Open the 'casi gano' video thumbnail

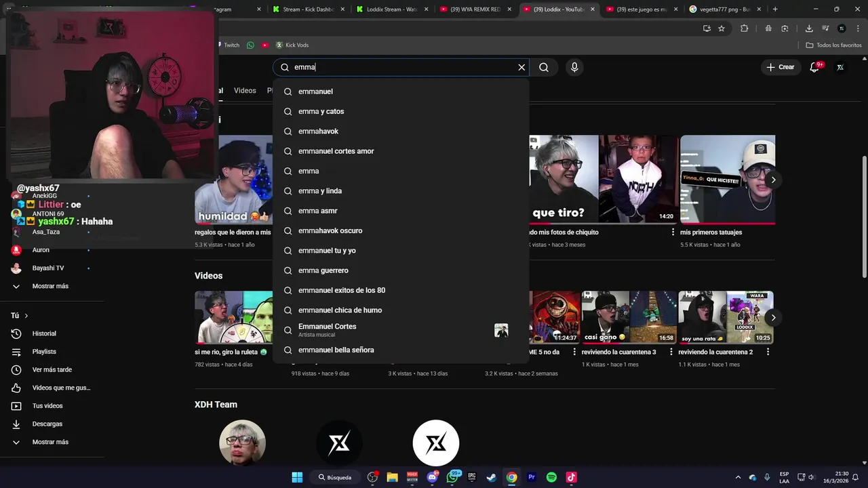pos(629,317)
